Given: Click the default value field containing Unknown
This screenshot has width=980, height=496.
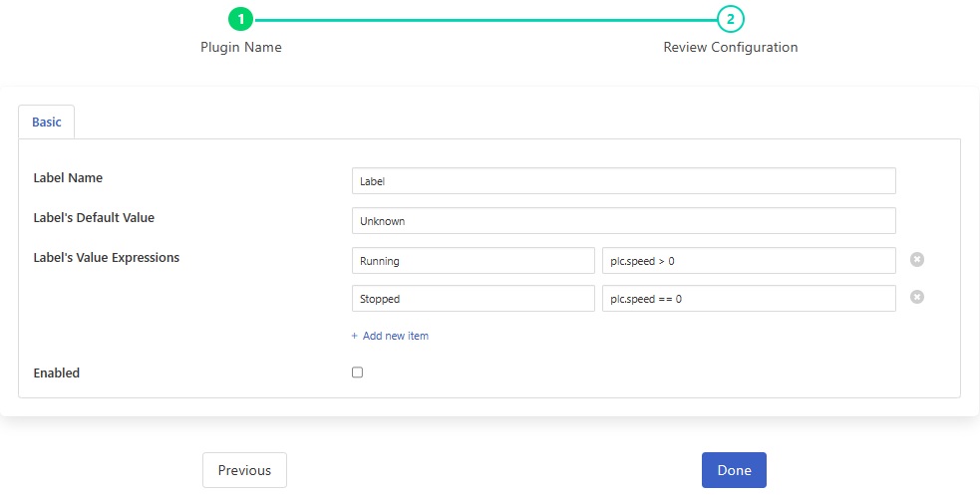Looking at the screenshot, I should pos(623,220).
